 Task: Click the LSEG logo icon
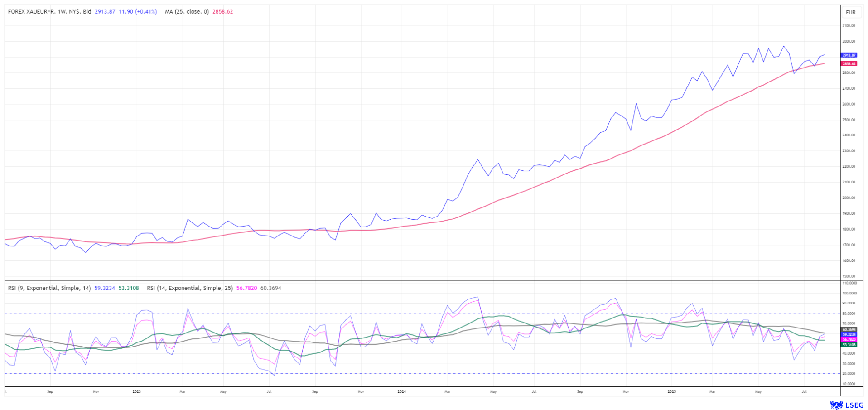point(835,405)
